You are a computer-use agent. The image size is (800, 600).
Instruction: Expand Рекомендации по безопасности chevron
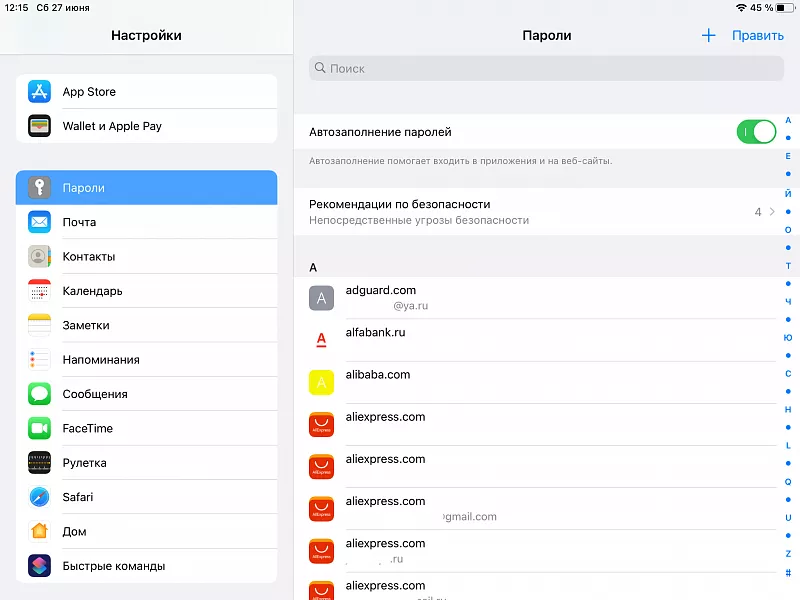[x=772, y=212]
